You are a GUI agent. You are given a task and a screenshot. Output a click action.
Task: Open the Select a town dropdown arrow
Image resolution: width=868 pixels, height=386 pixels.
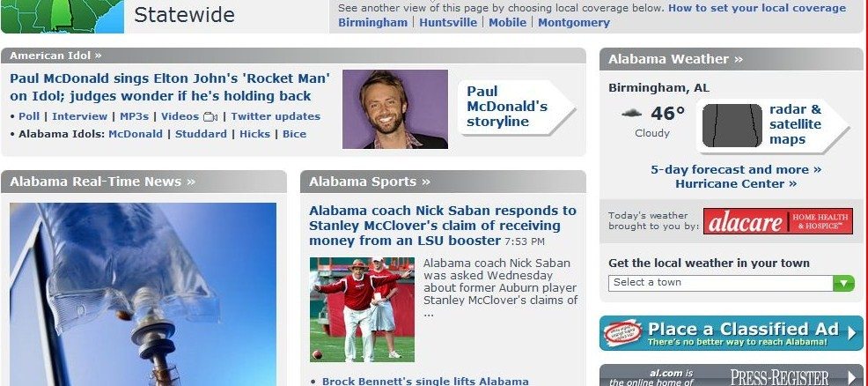843,283
